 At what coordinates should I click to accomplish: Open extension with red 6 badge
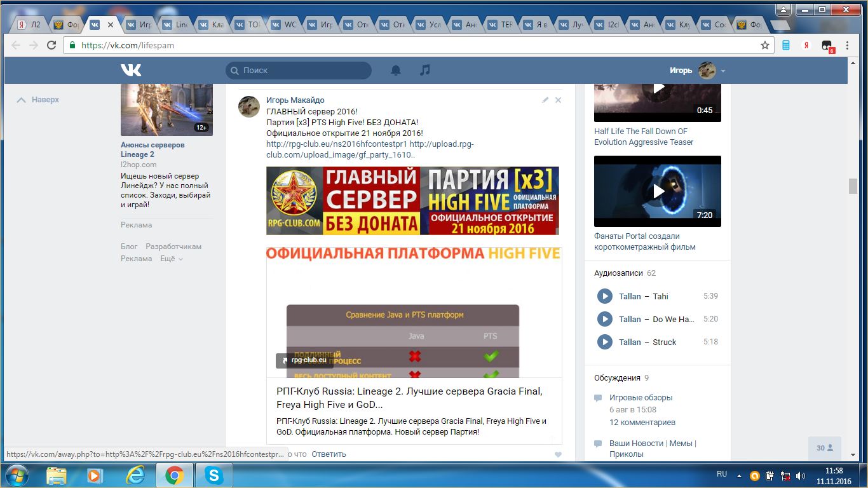(x=827, y=46)
